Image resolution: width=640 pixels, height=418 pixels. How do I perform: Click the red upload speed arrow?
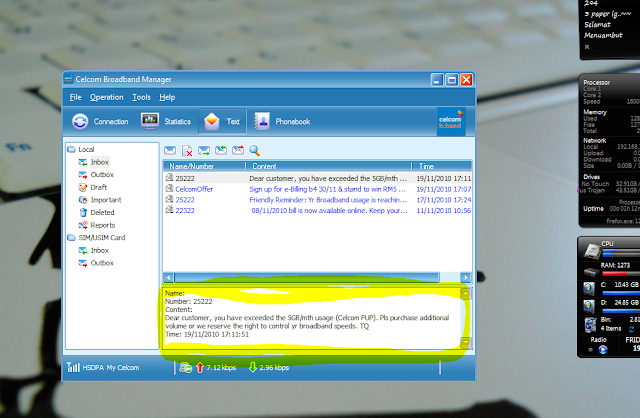click(200, 367)
